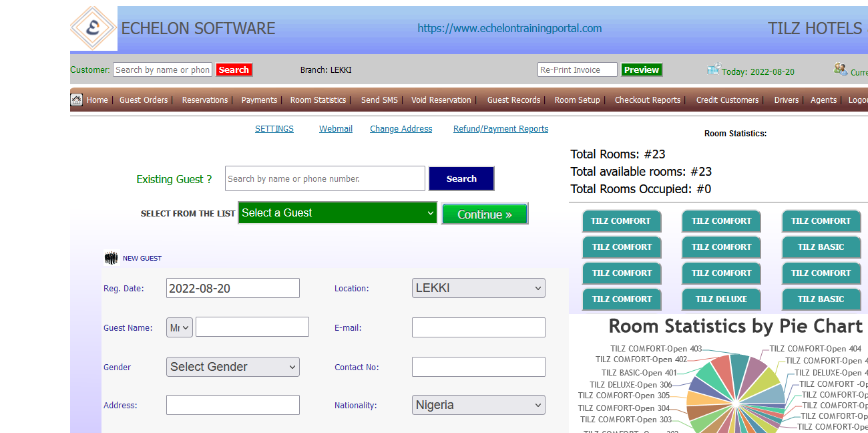Screen dimensions: 868x433
Task: Click the Re-Print Invoice input field
Action: tap(578, 69)
